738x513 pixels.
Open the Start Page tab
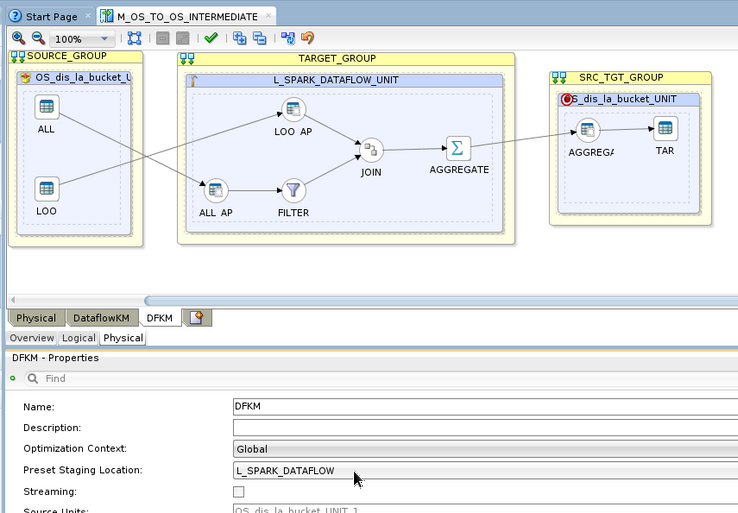coord(50,17)
